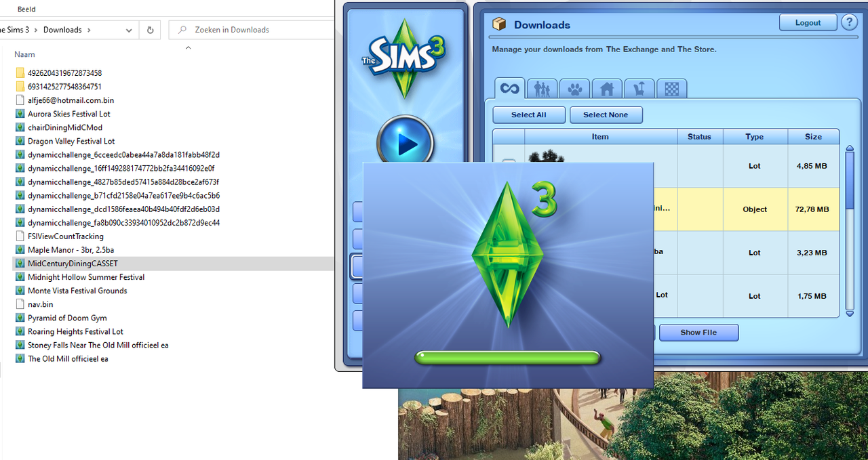Click Lot type cell in 3,23 MB row
The height and width of the screenshot is (460, 868).
(755, 253)
